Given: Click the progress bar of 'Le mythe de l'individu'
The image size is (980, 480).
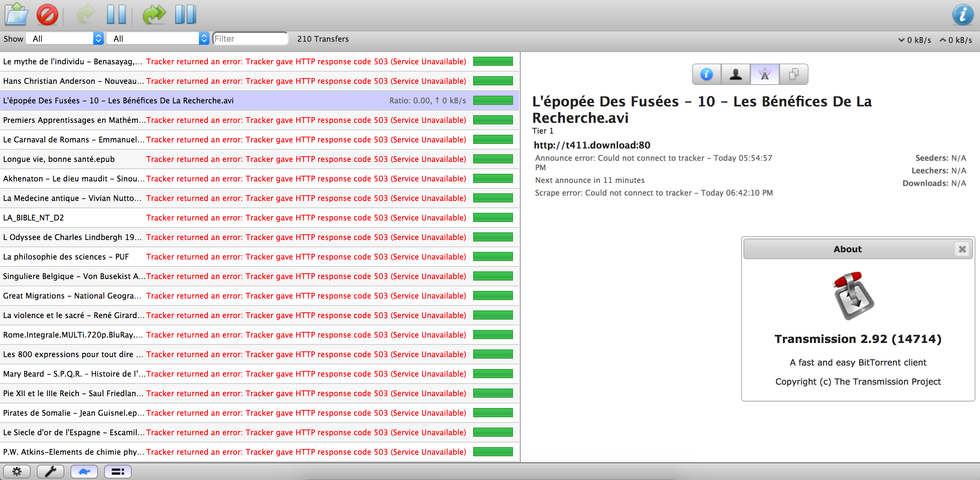Looking at the screenshot, I should click(x=493, y=62).
